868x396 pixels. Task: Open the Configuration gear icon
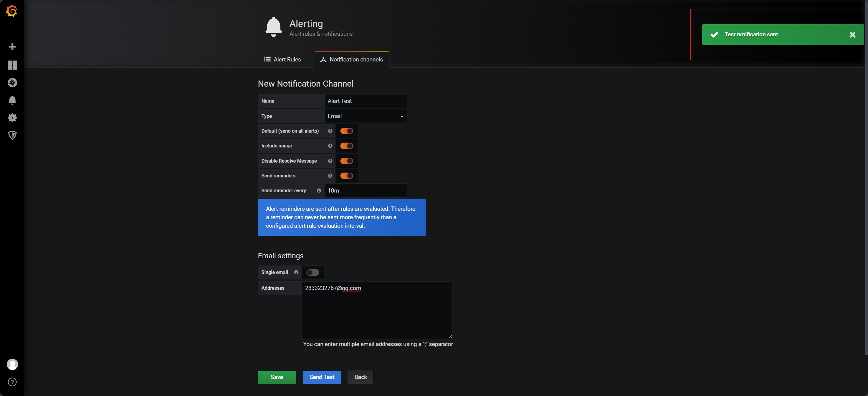click(12, 117)
